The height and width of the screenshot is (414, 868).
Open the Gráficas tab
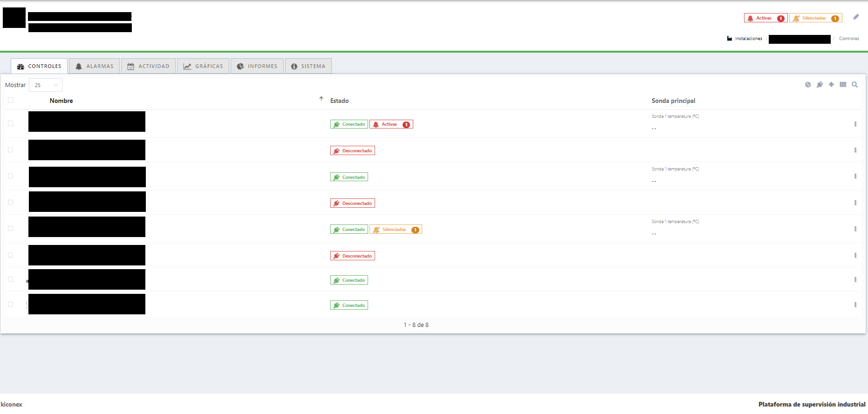pos(203,66)
